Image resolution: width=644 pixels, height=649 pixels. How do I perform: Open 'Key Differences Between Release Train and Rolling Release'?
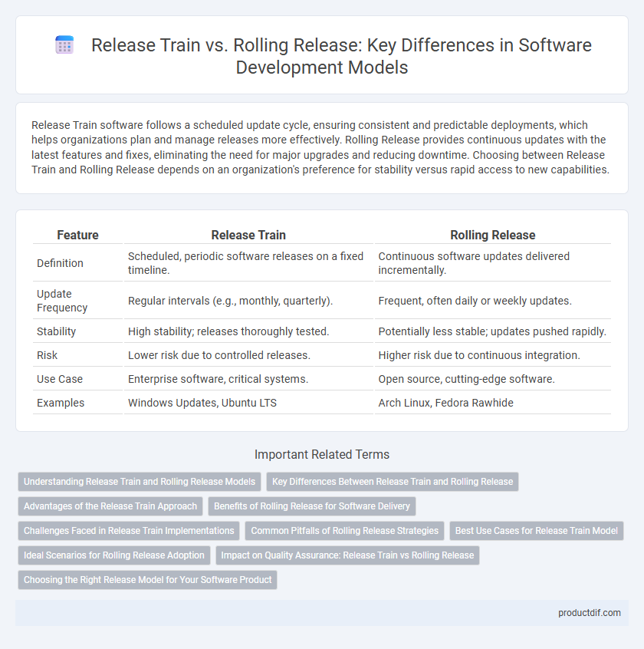tap(392, 482)
